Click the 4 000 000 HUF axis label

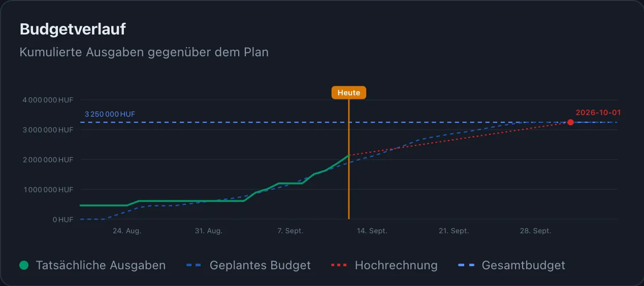click(48, 100)
